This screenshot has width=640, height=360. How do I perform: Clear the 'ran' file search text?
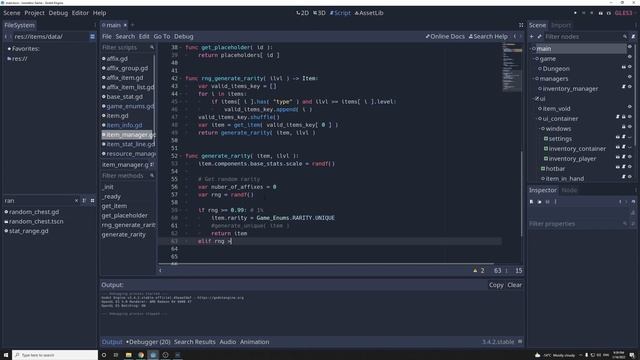[76, 201]
